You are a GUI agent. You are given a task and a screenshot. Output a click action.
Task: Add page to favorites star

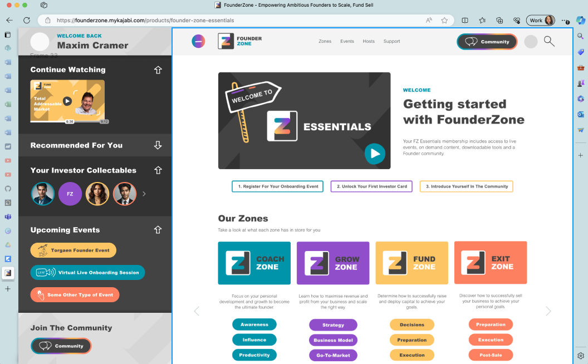click(x=444, y=20)
